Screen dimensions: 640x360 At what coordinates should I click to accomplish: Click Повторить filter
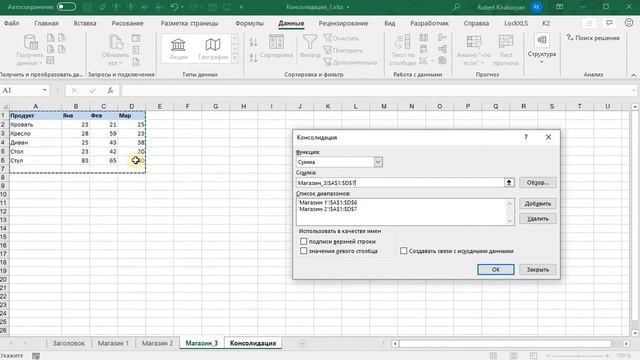[343, 50]
